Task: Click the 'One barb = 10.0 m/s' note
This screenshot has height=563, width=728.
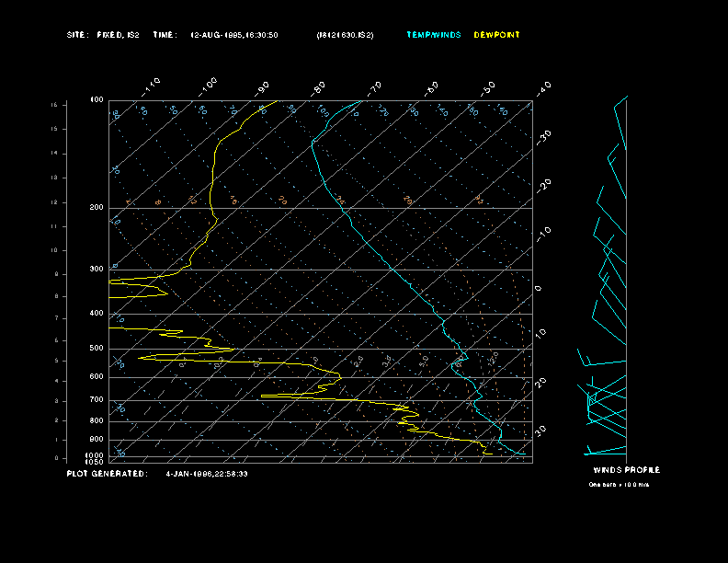Action: pyautogui.click(x=619, y=485)
